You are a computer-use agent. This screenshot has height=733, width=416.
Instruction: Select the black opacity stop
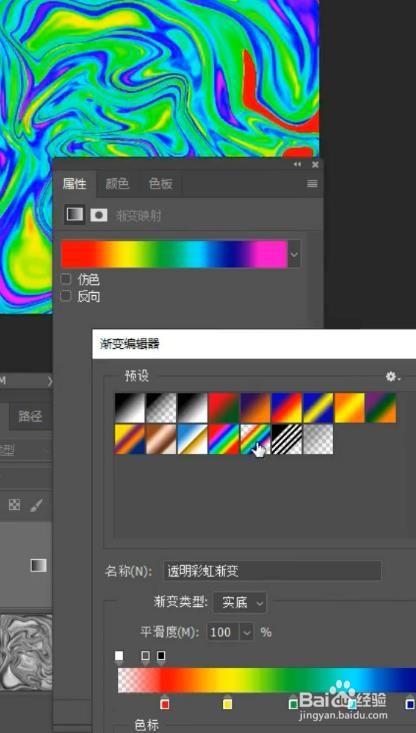tap(161, 657)
